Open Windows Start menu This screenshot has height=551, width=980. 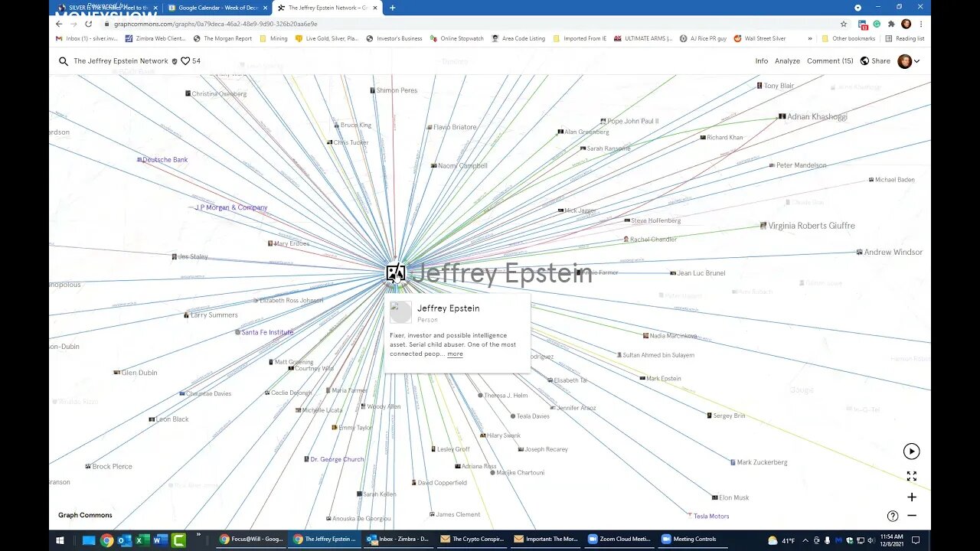pos(60,540)
